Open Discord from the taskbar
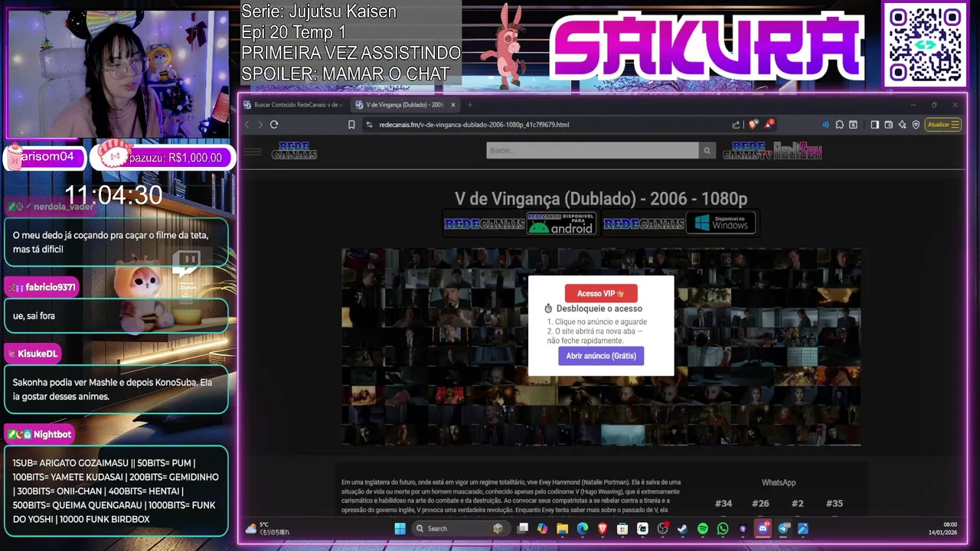The image size is (980, 551). (763, 529)
